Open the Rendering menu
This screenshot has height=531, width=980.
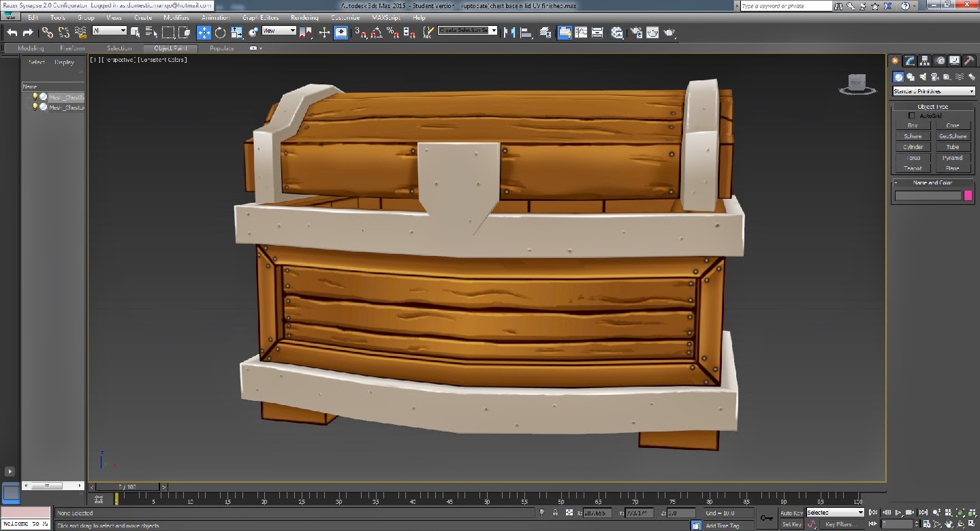pyautogui.click(x=304, y=17)
